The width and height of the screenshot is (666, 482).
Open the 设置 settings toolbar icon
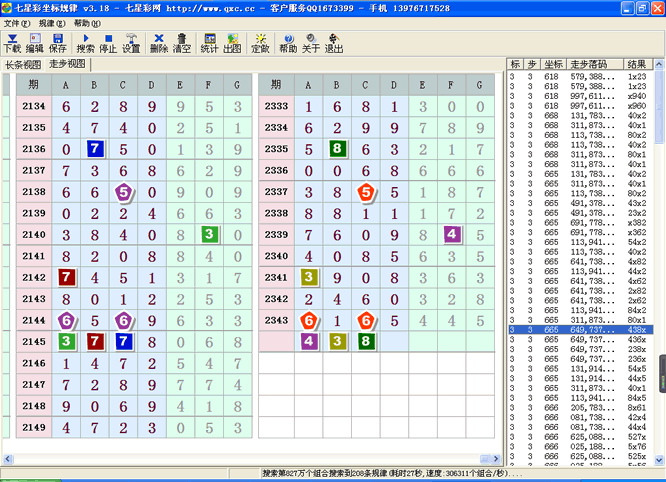pyautogui.click(x=131, y=44)
